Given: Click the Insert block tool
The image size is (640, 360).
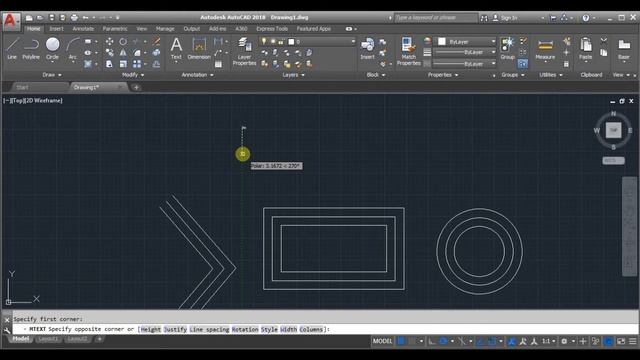Looking at the screenshot, I should pos(367,48).
